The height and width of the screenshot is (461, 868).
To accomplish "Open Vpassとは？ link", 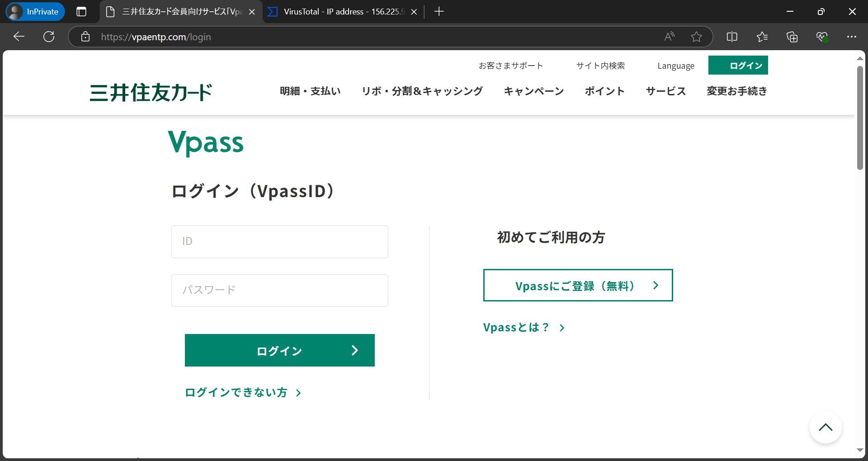I will click(x=524, y=327).
